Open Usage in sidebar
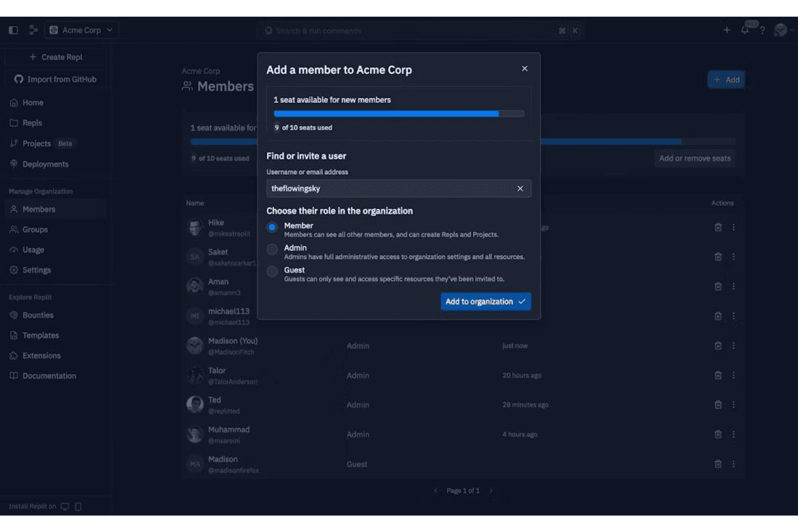The image size is (798, 532). 56,250
